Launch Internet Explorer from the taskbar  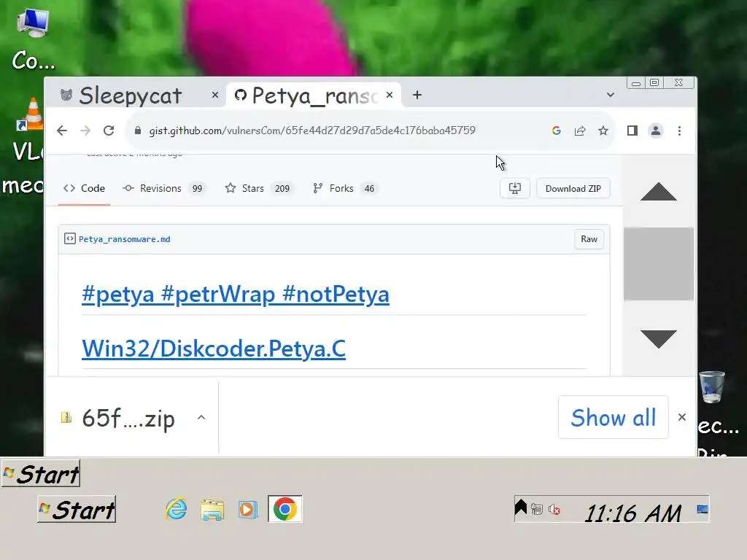point(177,509)
